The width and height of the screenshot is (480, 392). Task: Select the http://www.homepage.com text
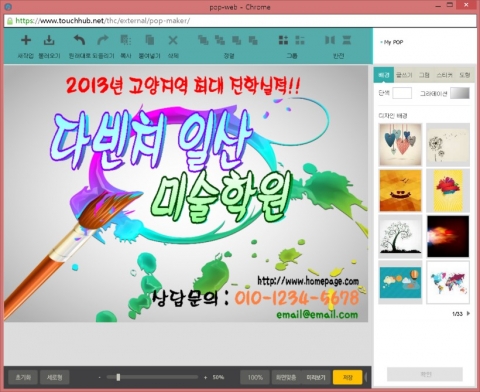[308, 281]
